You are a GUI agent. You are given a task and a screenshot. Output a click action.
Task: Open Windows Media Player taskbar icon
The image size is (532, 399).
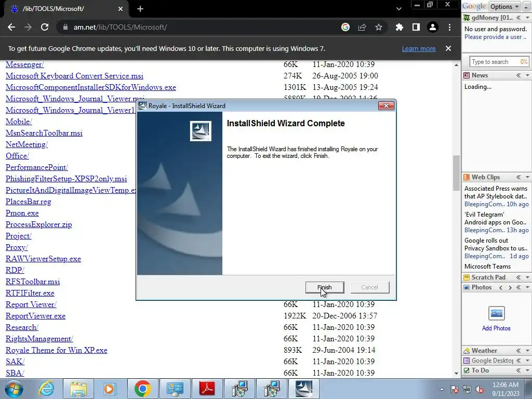(110, 389)
